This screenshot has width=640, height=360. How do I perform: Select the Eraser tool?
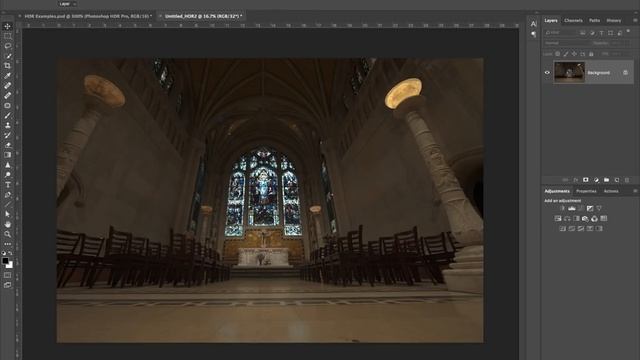(7, 145)
